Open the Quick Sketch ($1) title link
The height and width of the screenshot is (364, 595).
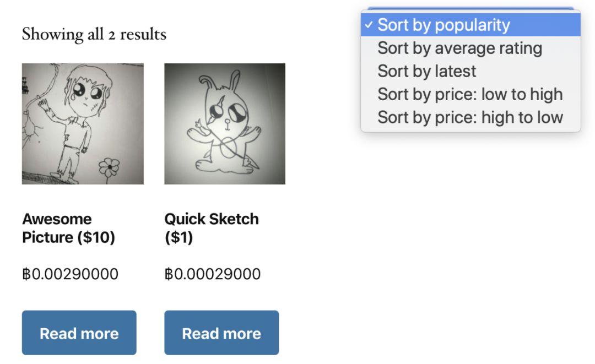pyautogui.click(x=212, y=229)
